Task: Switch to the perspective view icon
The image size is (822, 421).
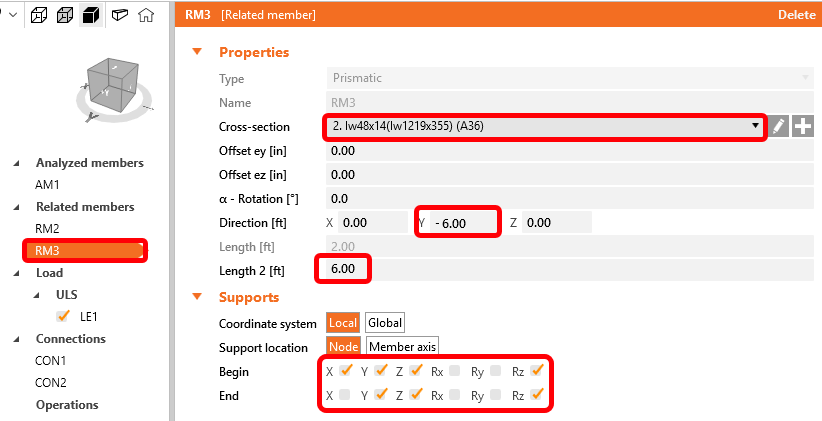Action: click(x=120, y=15)
